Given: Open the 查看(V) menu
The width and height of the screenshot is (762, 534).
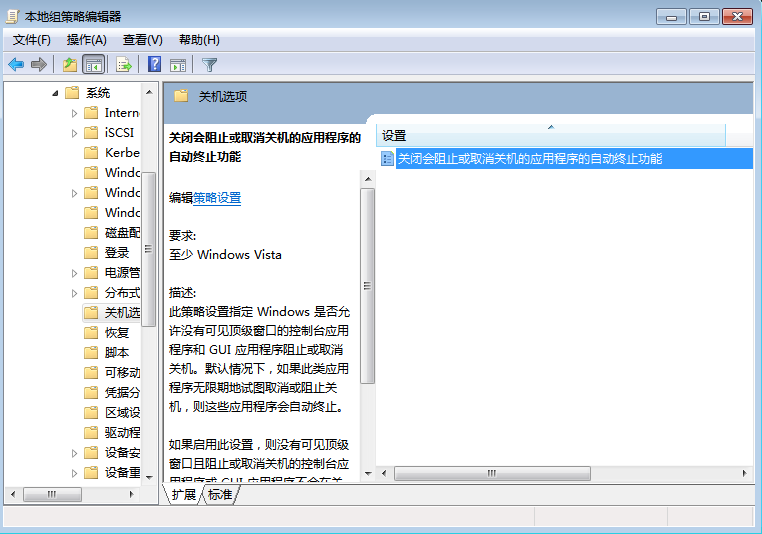Looking at the screenshot, I should click(x=142, y=40).
